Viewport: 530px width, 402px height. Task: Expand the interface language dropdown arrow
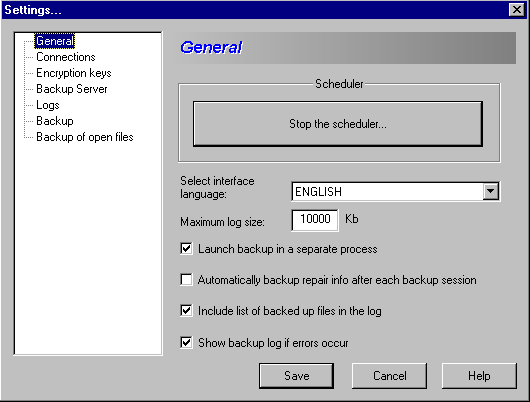pyautogui.click(x=490, y=191)
